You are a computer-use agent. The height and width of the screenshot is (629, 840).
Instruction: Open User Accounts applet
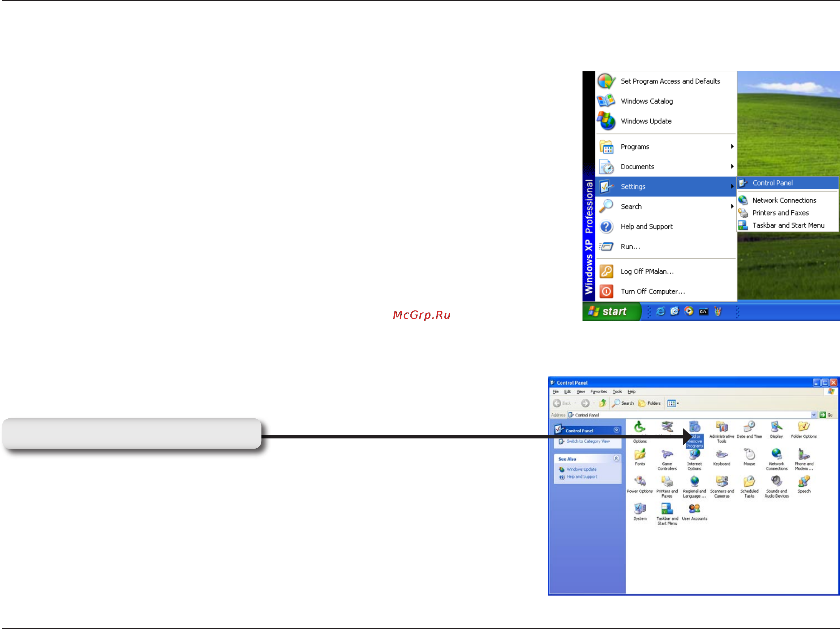[695, 512]
